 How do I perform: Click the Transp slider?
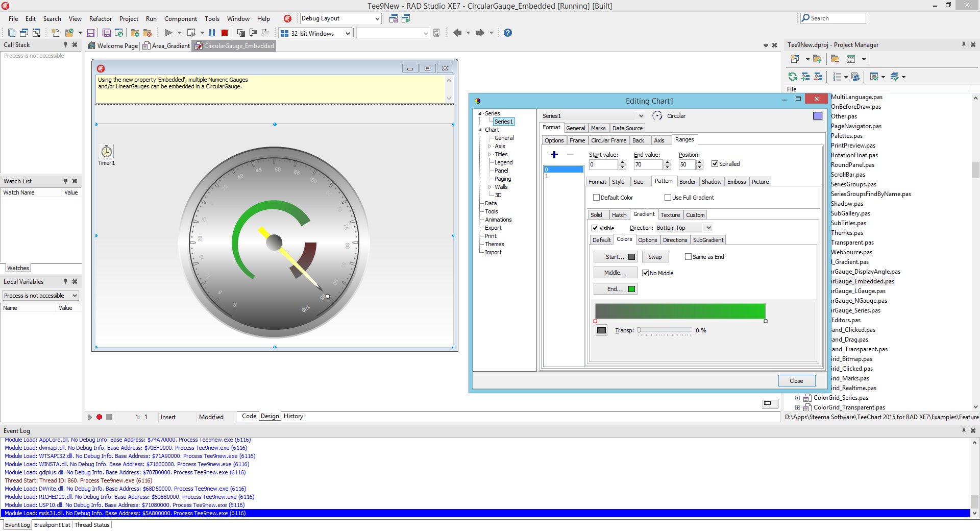[x=665, y=330]
